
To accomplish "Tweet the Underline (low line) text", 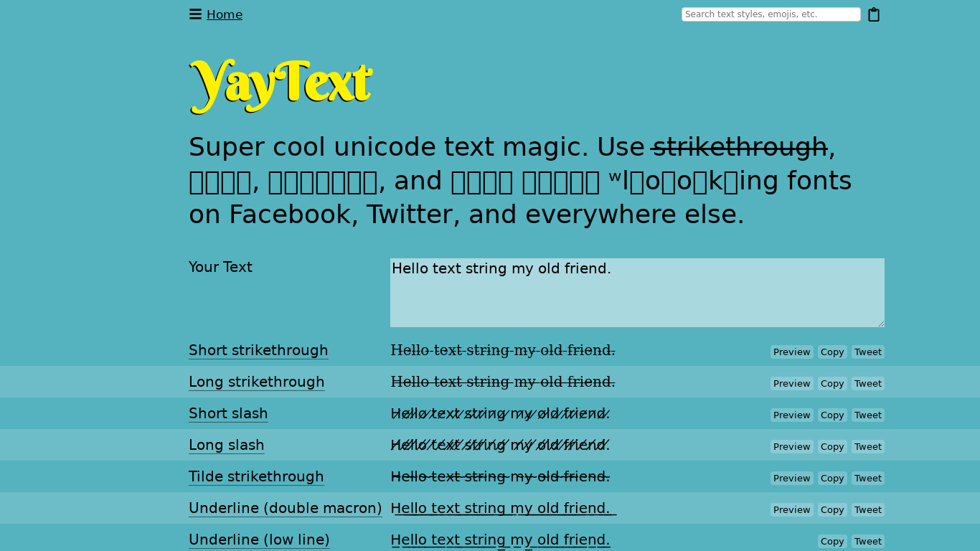I will (x=868, y=541).
